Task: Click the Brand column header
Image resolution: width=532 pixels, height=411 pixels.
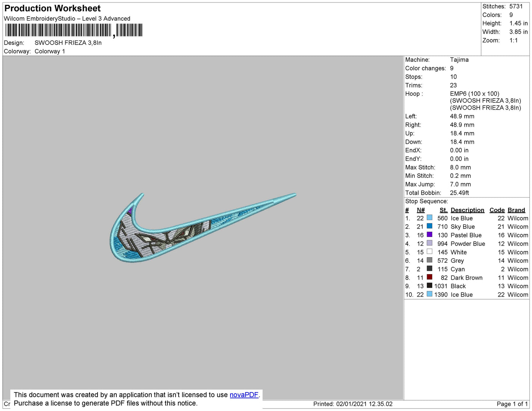Action: coord(516,210)
